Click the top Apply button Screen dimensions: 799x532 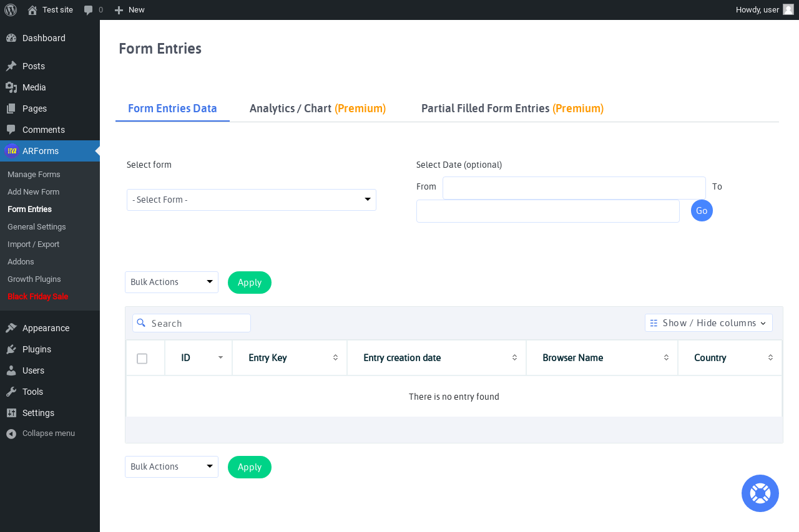[x=250, y=283]
